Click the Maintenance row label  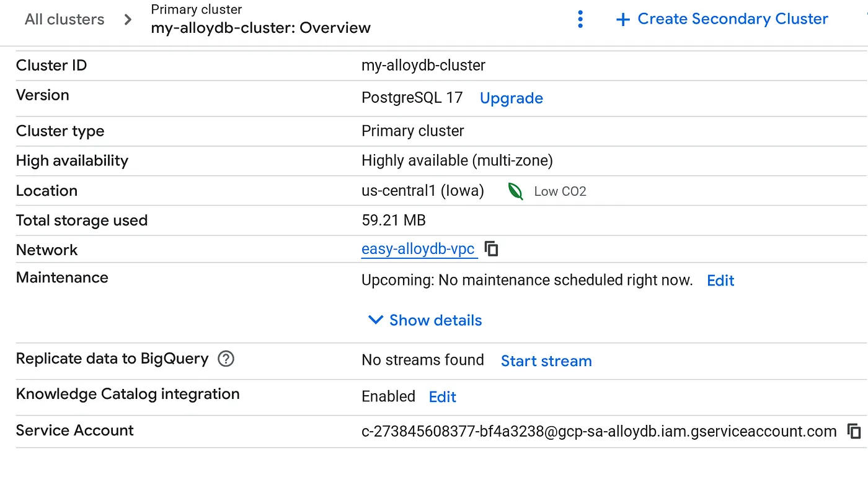pos(62,277)
